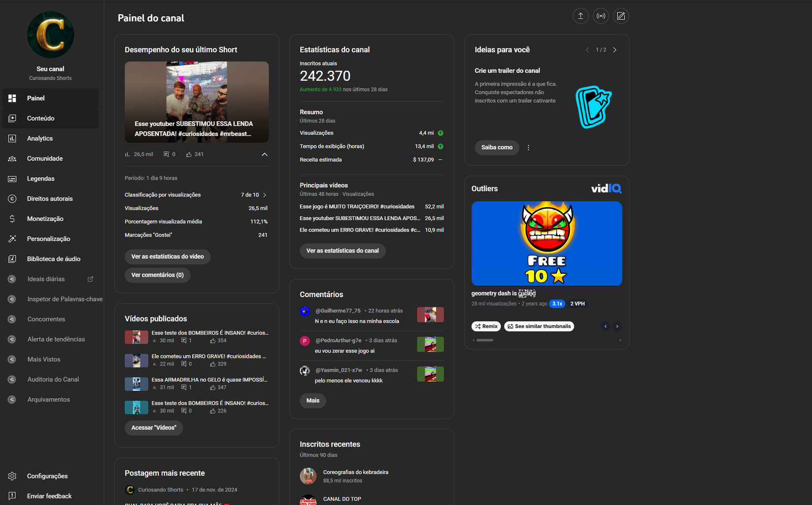Click the Direitos autorais copyright icon

[x=12, y=199]
